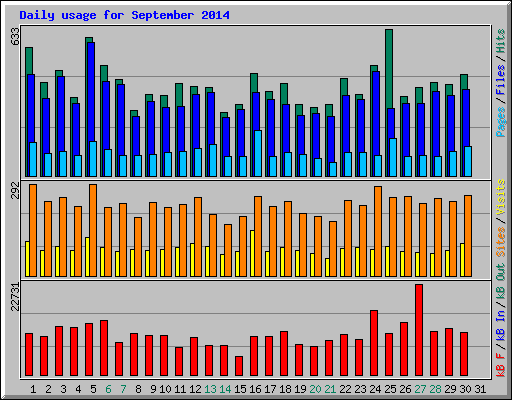Click day 24 on the x-axis
This screenshot has height=400, width=512.
tap(375, 389)
